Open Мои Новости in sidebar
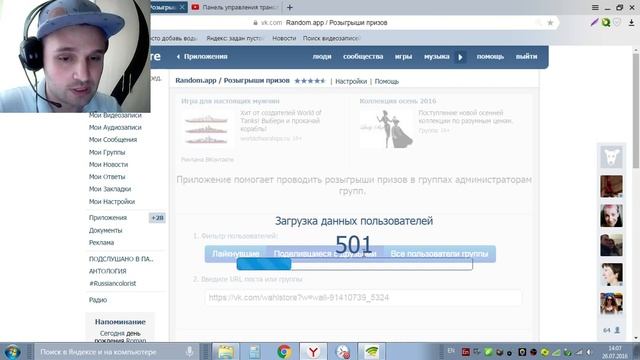 coord(108,164)
